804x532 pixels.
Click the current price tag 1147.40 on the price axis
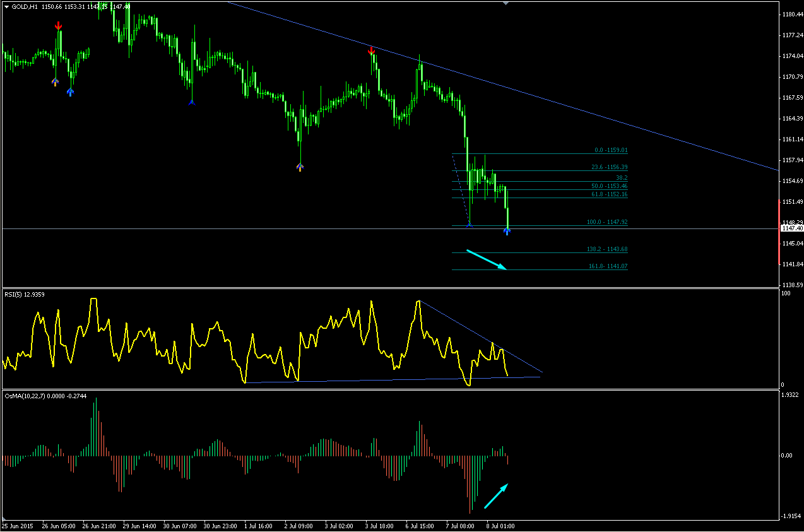pos(791,228)
